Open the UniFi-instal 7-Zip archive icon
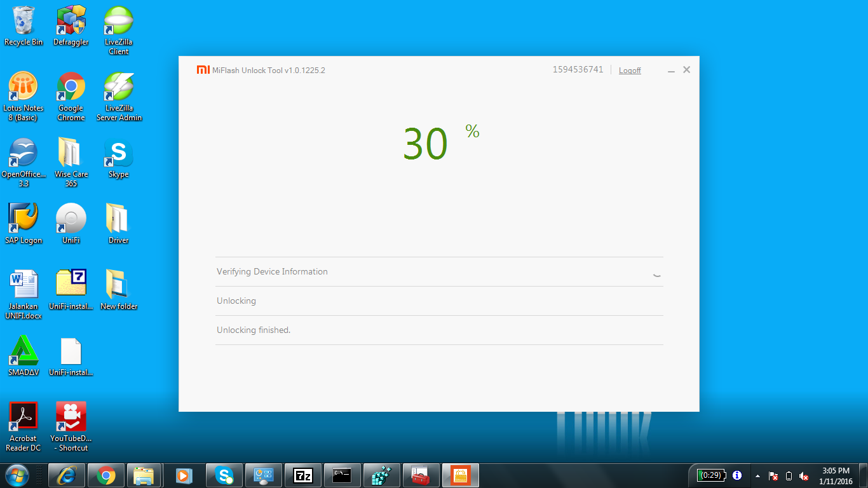This screenshot has width=868, height=488. [71, 290]
